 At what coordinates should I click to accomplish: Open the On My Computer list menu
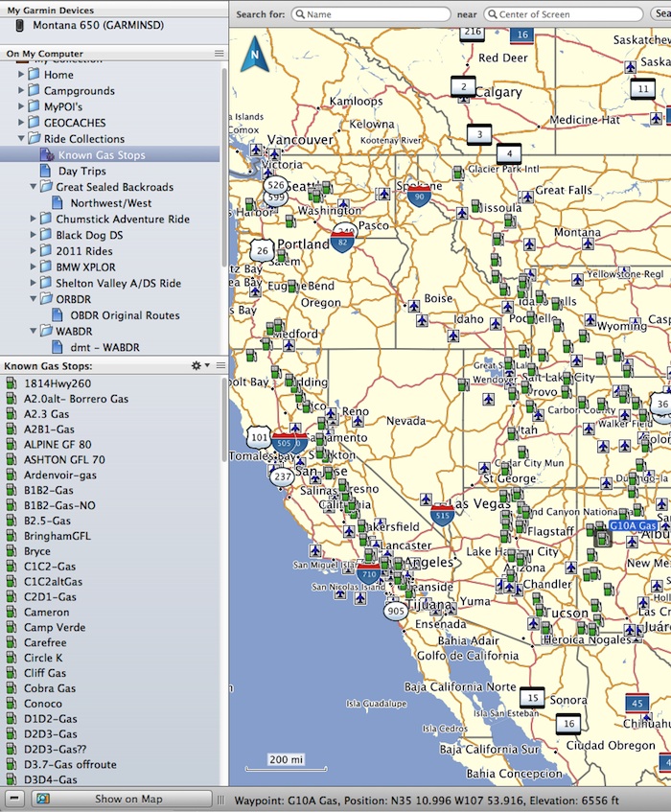click(x=220, y=54)
